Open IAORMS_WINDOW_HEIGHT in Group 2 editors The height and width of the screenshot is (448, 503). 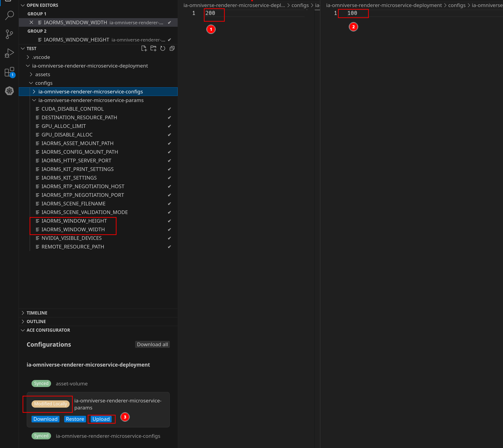tap(98, 40)
